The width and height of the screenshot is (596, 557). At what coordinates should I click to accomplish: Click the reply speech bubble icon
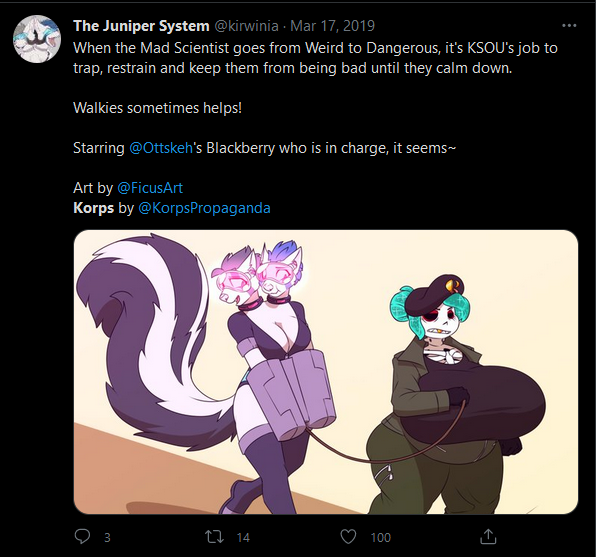pos(82,536)
